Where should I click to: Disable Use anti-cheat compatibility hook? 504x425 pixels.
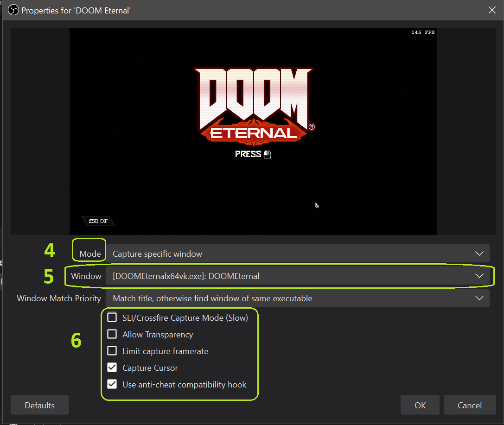coord(112,384)
